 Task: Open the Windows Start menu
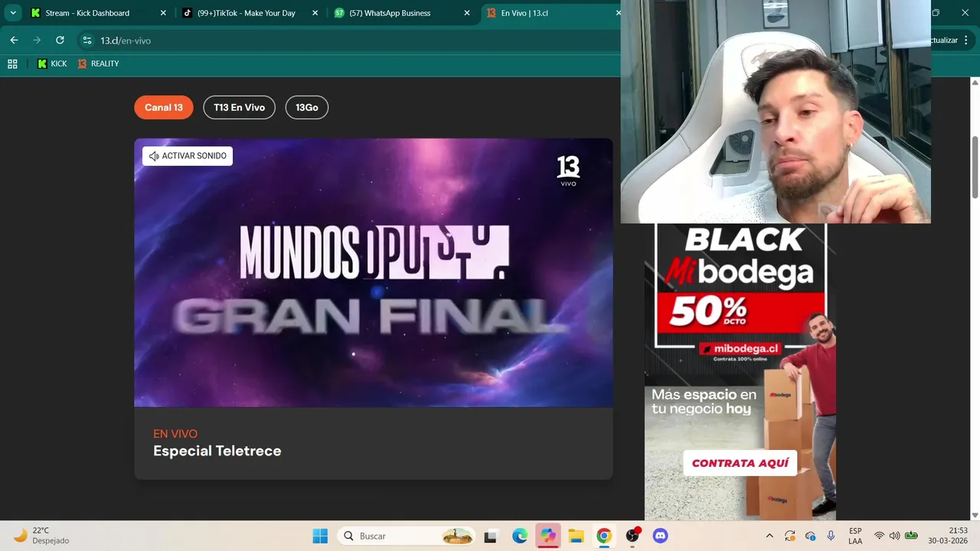pos(320,536)
